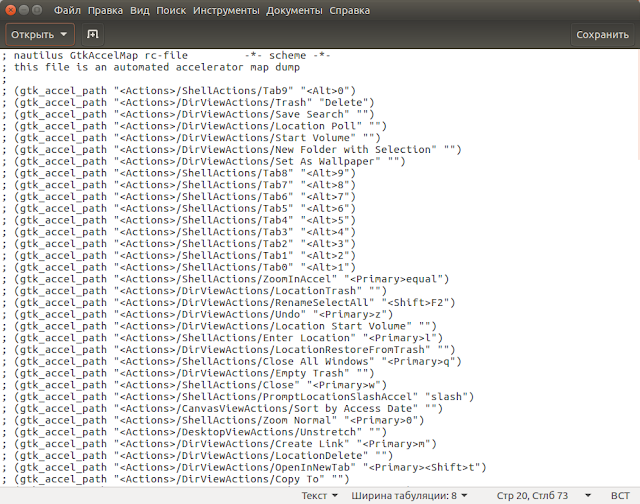Open the Текст syntax dropdown
Screen dimensions: 640x504
(320, 495)
